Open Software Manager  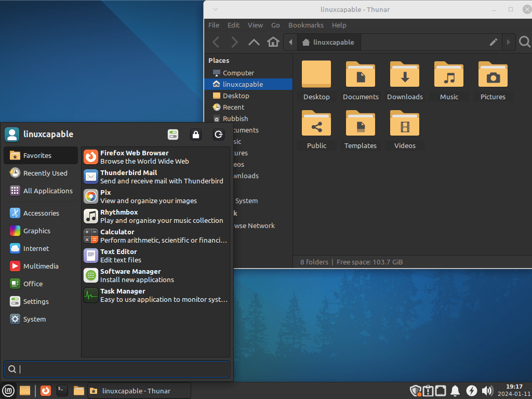coord(156,275)
